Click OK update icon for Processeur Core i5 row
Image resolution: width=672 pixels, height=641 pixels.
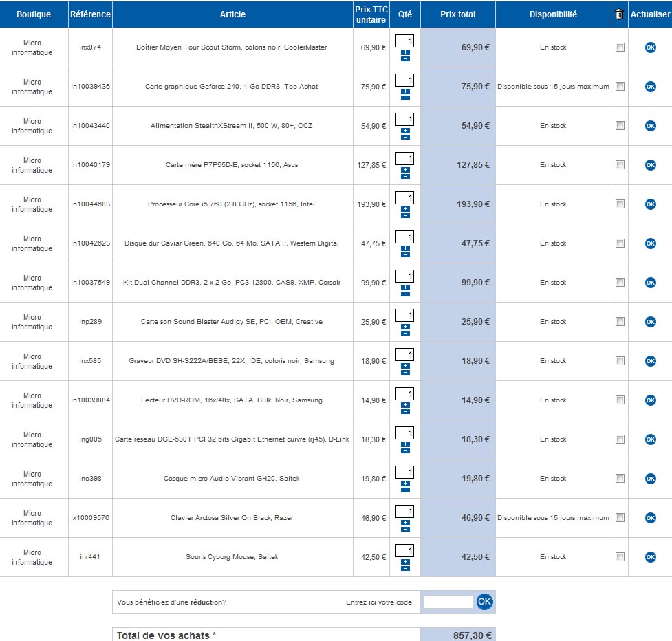click(x=650, y=204)
